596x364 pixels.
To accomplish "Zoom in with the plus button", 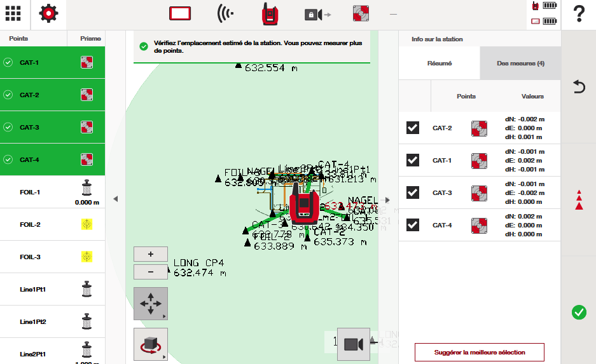I will (151, 253).
